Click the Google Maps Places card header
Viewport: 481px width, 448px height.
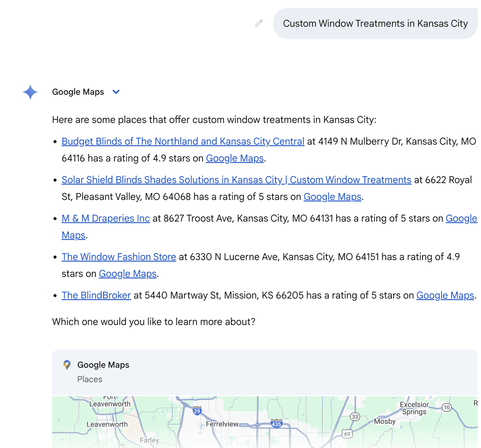pyautogui.click(x=265, y=372)
